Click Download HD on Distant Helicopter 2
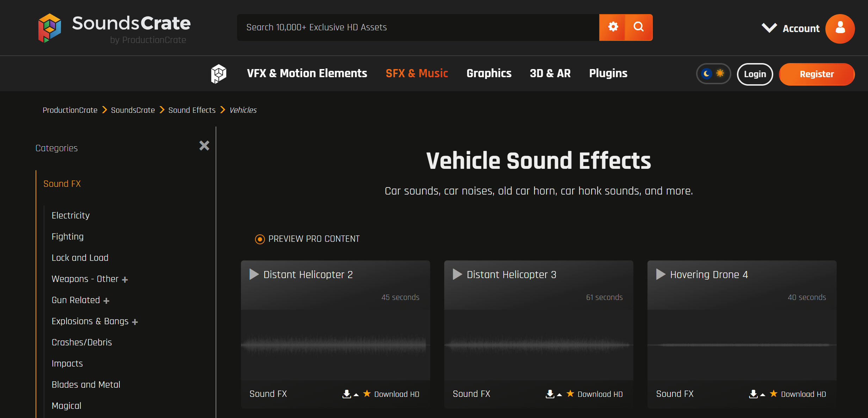The image size is (868, 418). pos(397,394)
